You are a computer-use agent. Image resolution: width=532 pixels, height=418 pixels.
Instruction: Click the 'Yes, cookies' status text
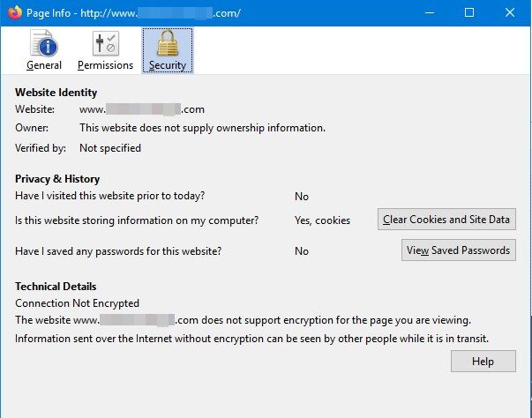pos(322,220)
